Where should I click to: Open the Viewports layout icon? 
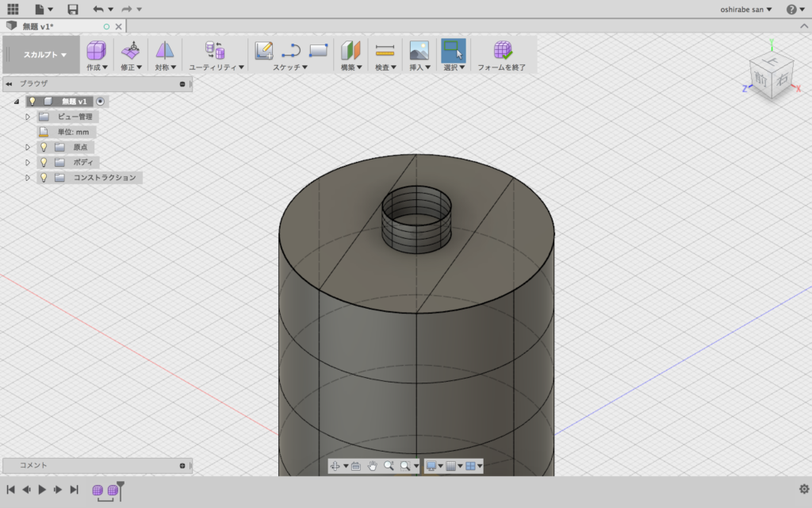coord(470,466)
